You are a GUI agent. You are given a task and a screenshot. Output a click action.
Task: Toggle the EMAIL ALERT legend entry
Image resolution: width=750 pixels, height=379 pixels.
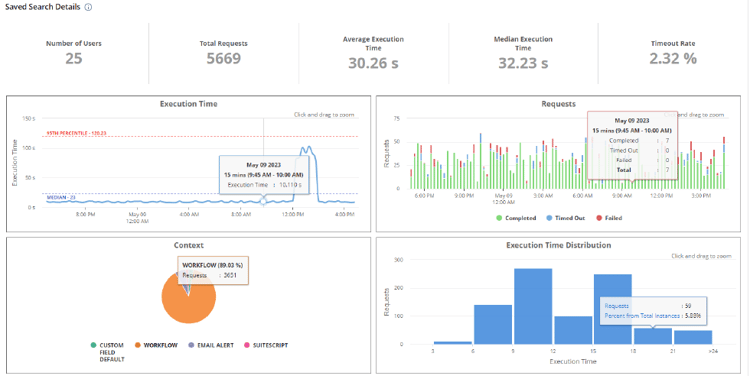pyautogui.click(x=211, y=345)
